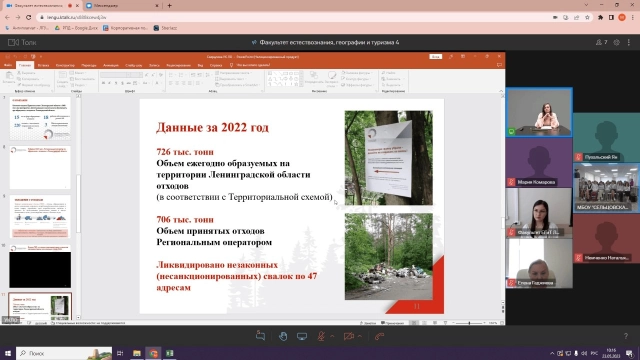The width and height of the screenshot is (640, 360).
Task: Start screen sharing with the monitor icon
Action: [x=302, y=336]
